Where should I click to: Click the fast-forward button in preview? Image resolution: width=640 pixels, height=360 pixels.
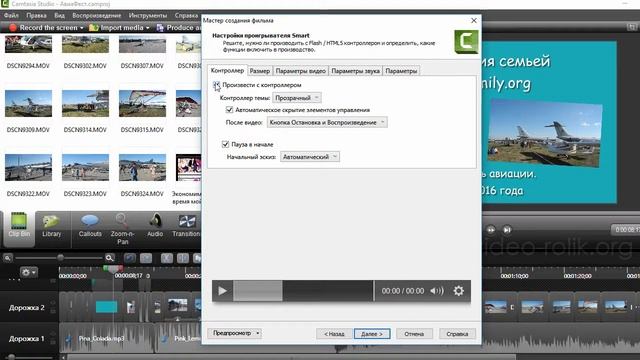point(491,230)
